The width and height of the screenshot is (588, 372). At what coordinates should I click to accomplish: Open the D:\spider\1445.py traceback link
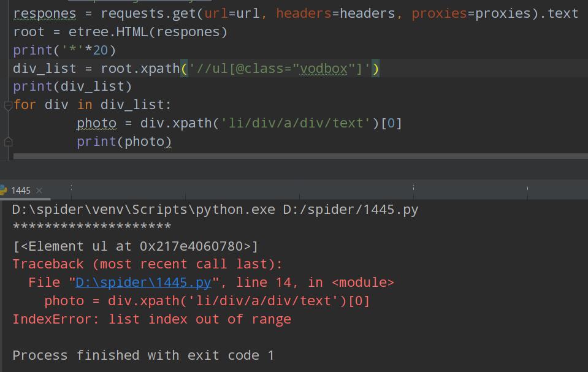coord(143,283)
